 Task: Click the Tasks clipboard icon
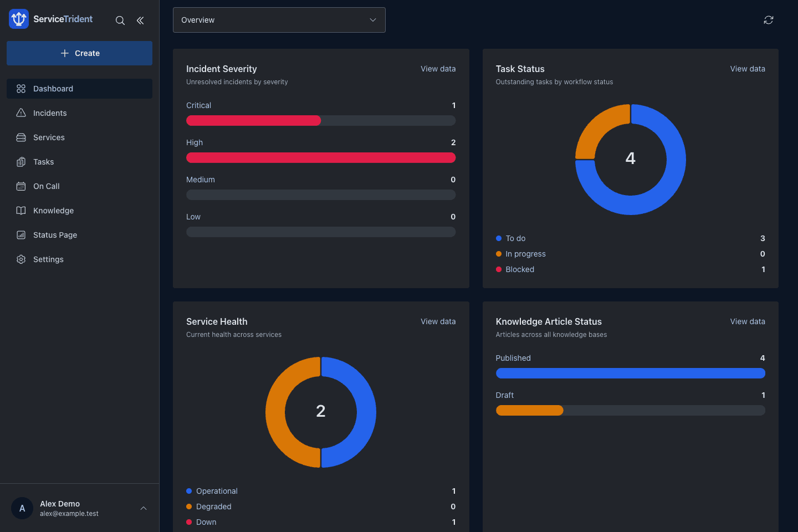pos(21,162)
